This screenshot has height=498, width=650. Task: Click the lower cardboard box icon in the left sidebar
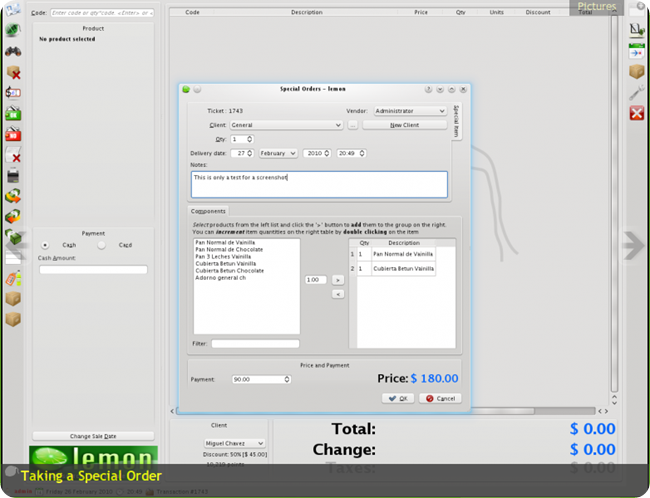pos(13,319)
